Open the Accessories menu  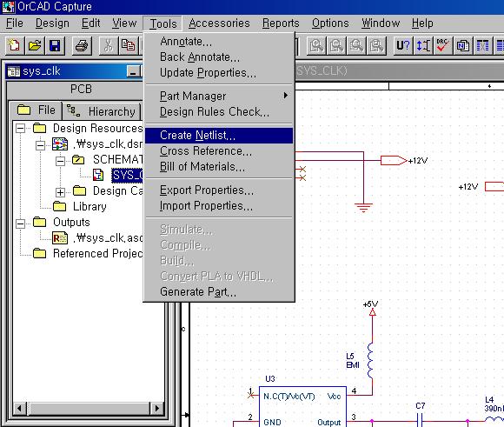click(219, 23)
